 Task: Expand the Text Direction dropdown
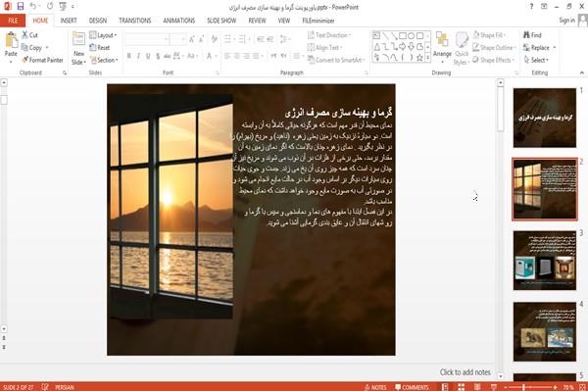coord(329,35)
